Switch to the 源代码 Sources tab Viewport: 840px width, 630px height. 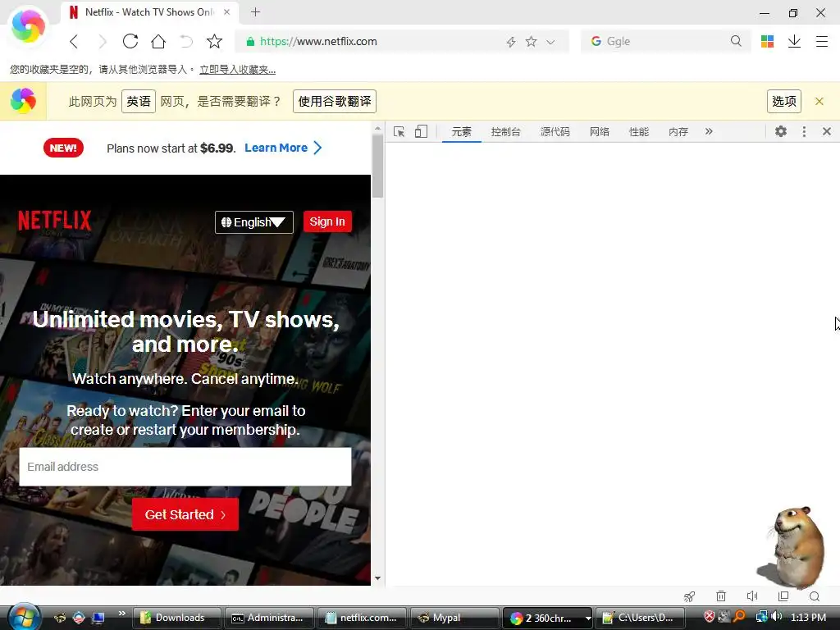pos(555,132)
